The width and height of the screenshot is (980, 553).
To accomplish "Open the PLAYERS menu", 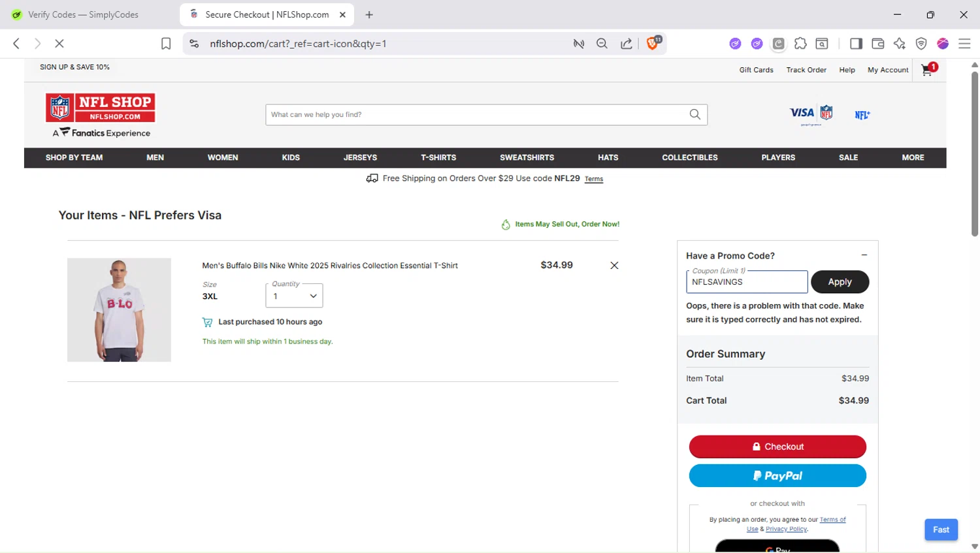I will click(x=778, y=157).
